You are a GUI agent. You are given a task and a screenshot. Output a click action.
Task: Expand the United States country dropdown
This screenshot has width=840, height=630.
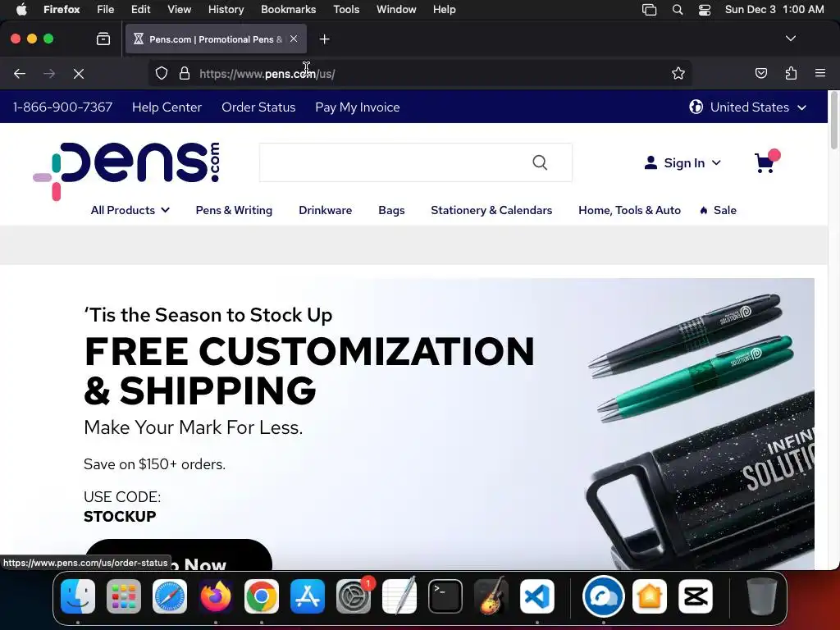click(x=748, y=107)
